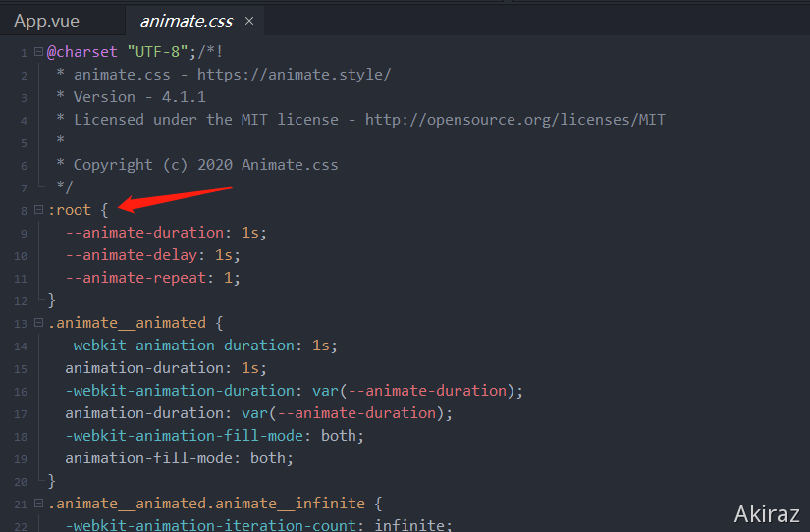Collapse the comment block at line 1
Screen dimensions: 810x532
point(38,52)
